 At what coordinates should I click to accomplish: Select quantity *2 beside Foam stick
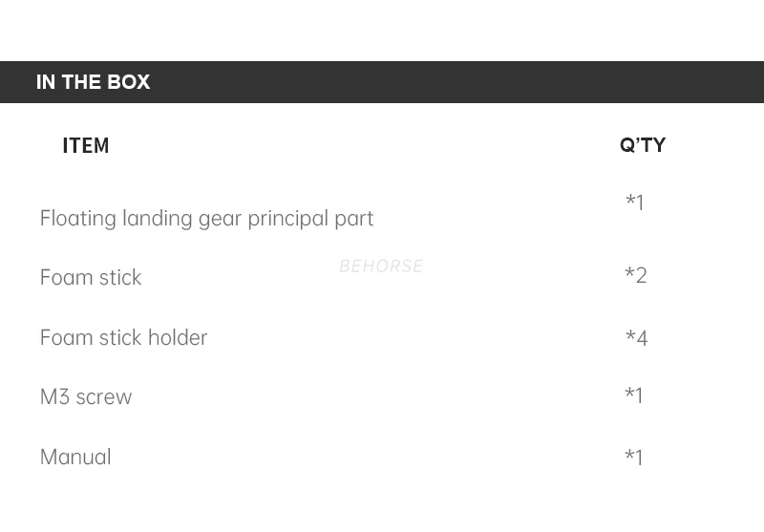tap(635, 276)
